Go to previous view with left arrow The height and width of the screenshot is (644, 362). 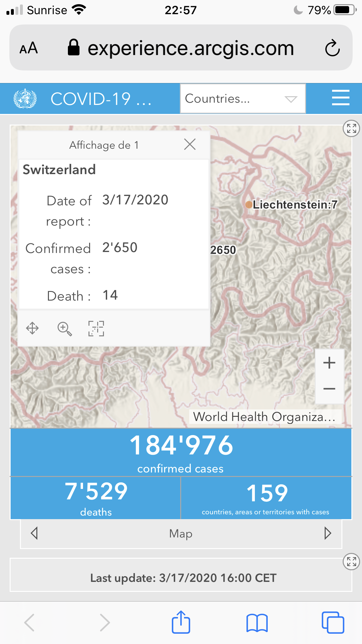point(34,533)
